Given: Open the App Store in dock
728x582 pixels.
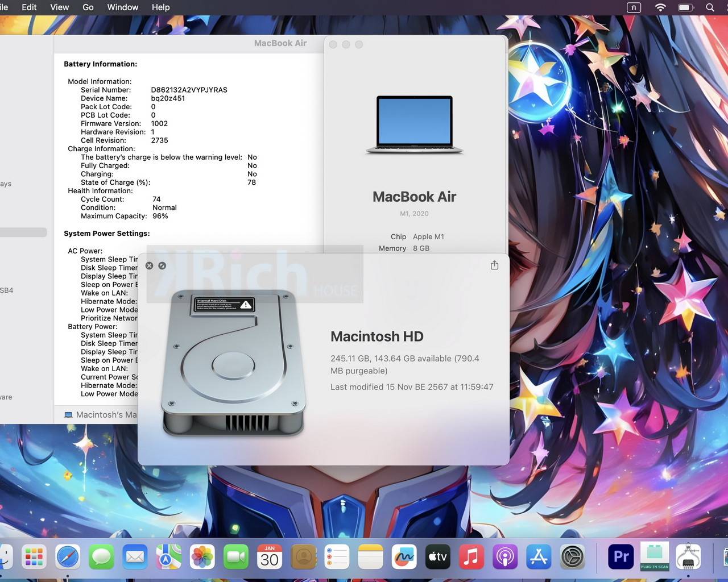Looking at the screenshot, I should (x=538, y=557).
